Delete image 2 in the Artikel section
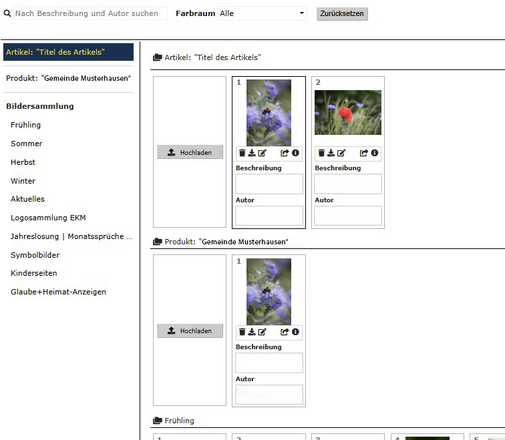 coord(321,153)
